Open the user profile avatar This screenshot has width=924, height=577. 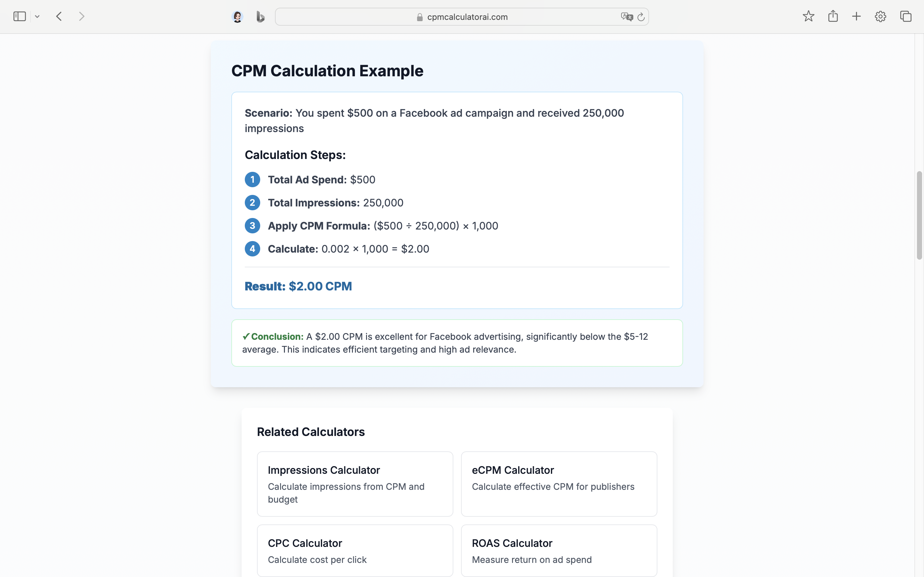coord(237,16)
